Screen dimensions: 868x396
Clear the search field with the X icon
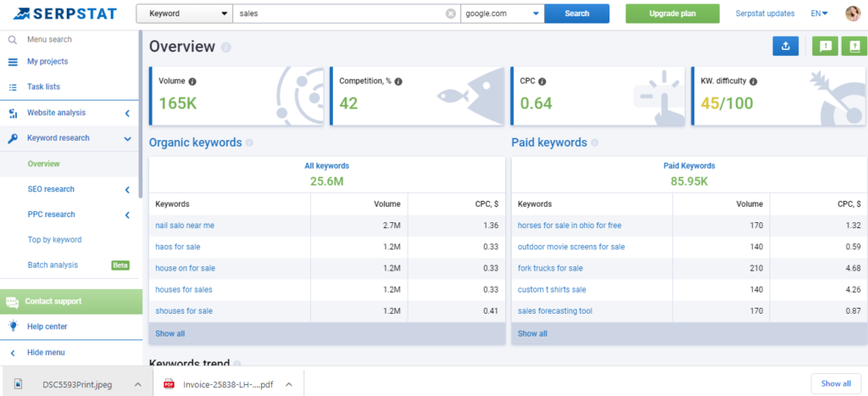coord(451,14)
